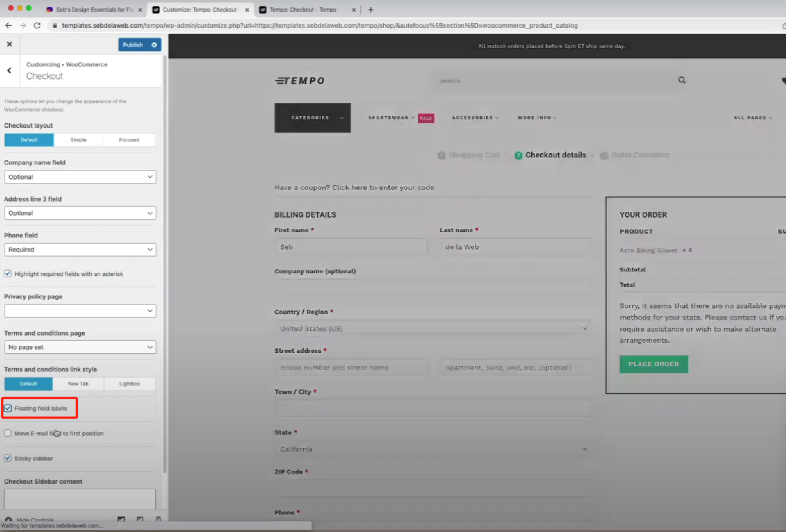The height and width of the screenshot is (532, 786).
Task: Disable the Sticky sidebar option
Action: [x=8, y=458]
